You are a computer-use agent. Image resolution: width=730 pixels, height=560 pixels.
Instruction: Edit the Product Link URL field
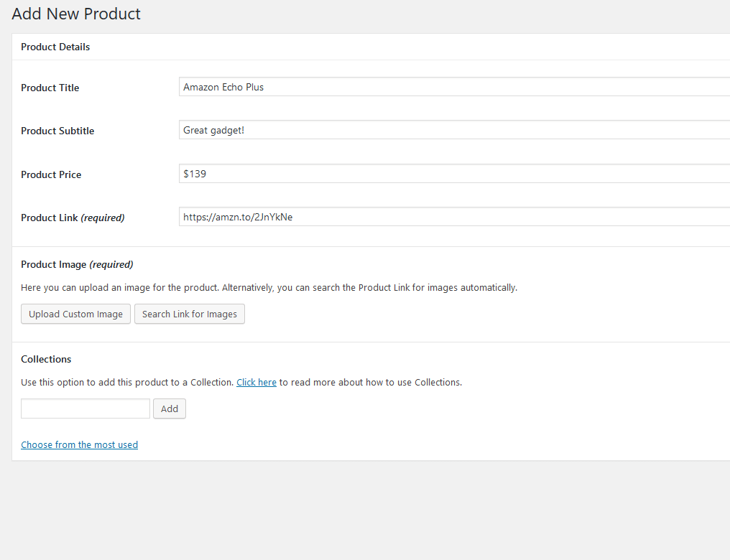click(x=454, y=217)
